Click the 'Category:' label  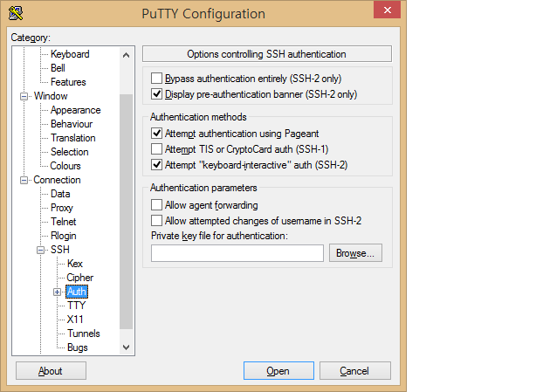31,38
